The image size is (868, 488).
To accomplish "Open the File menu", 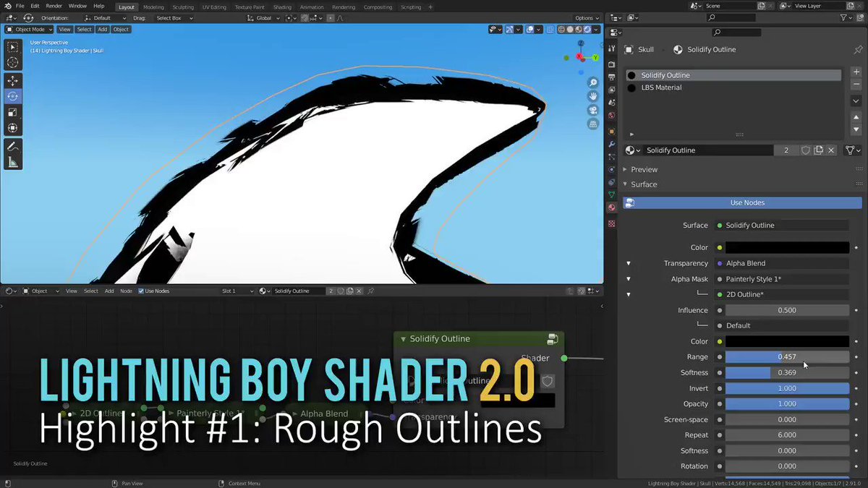I will [20, 6].
